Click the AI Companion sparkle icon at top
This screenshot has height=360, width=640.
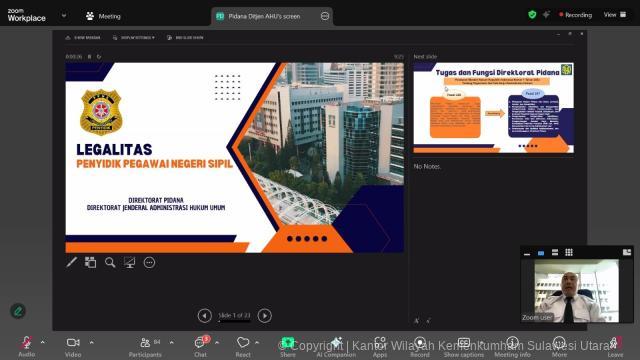[546, 15]
